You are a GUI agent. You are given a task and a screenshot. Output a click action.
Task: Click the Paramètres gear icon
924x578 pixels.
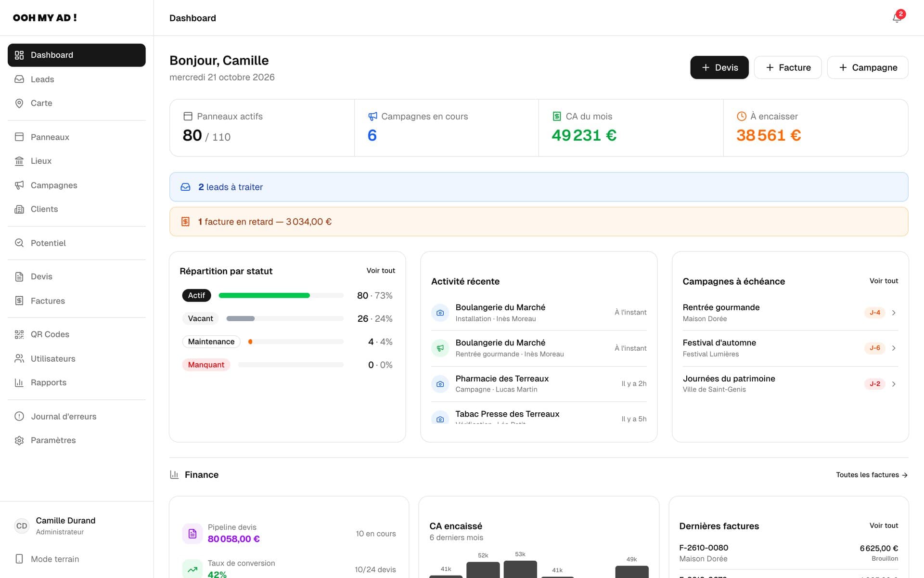[x=19, y=440]
